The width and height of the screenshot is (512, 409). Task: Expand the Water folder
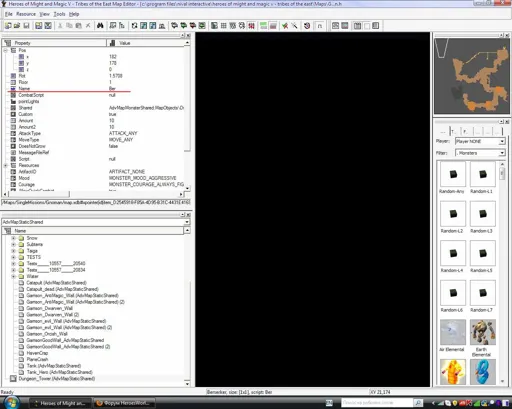(13, 276)
